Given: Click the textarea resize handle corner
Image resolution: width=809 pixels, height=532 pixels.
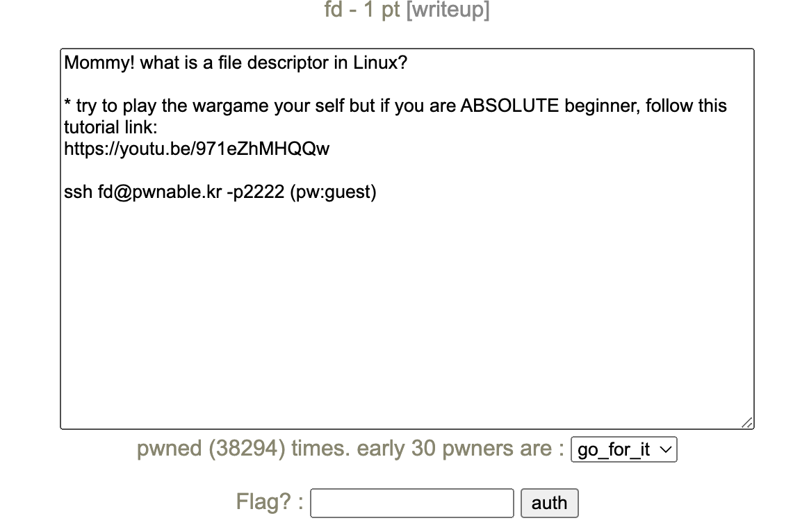Looking at the screenshot, I should point(747,422).
